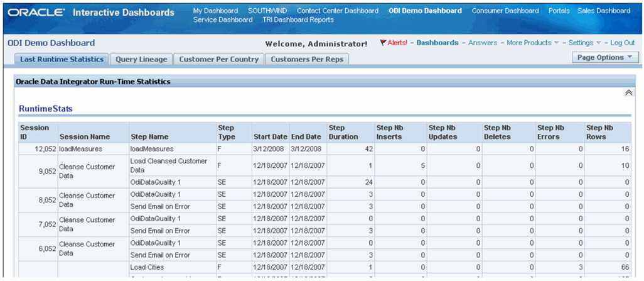The height and width of the screenshot is (281, 644).
Task: Collapse the Run-Time Statistics section with the chevron
Action: tap(628, 92)
